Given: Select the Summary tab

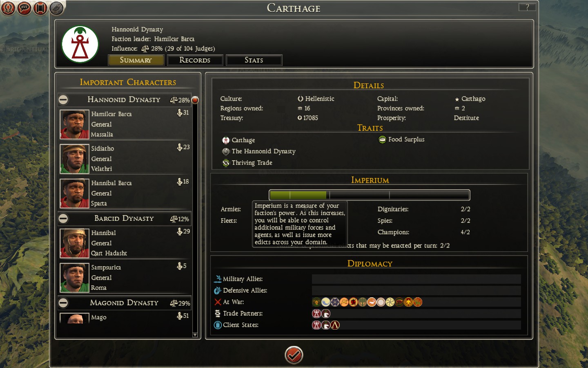Looking at the screenshot, I should tap(136, 60).
